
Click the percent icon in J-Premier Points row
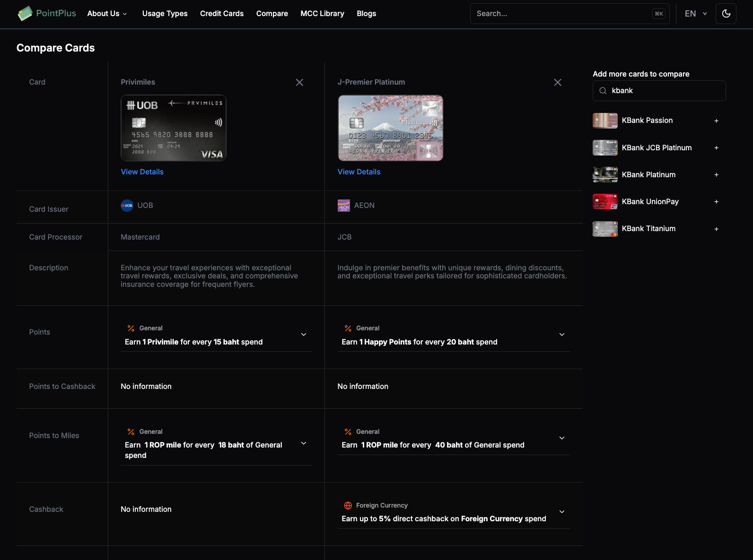point(348,328)
